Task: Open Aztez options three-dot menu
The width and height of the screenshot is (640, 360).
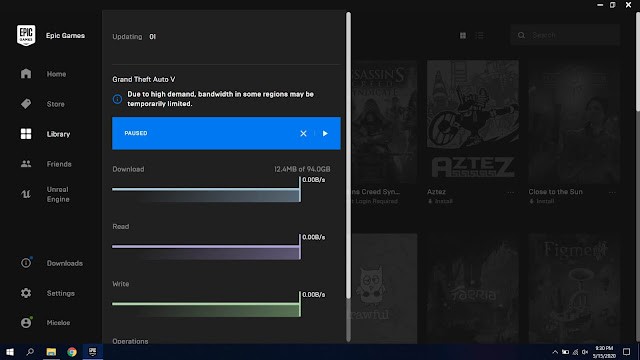Action: coord(510,192)
